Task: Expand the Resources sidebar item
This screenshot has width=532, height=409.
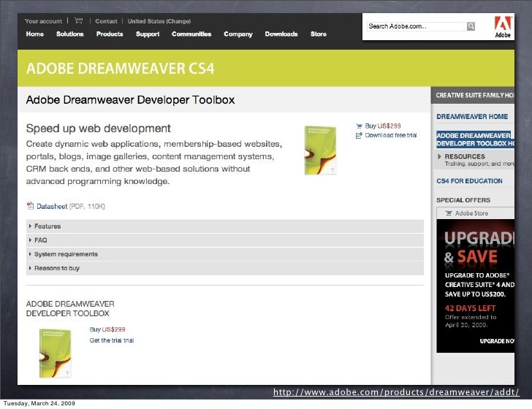Action: 475,160
